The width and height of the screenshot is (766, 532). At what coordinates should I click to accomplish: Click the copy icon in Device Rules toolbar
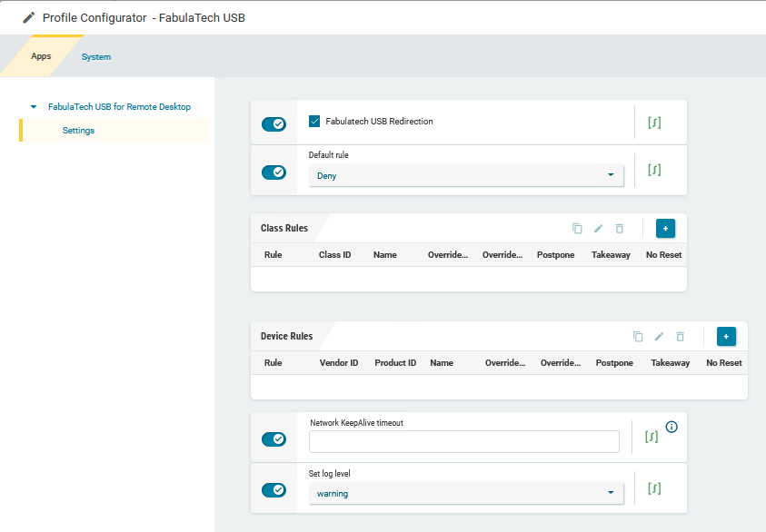pyautogui.click(x=637, y=336)
